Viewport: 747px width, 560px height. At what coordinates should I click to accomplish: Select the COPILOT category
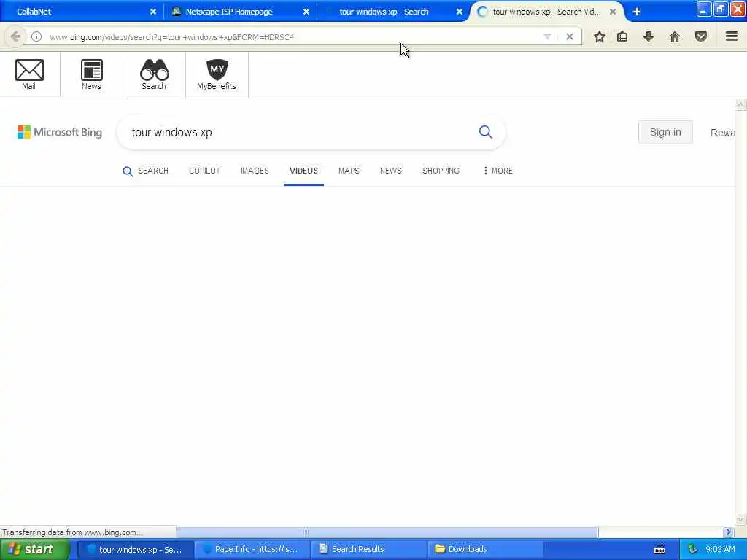(x=205, y=171)
